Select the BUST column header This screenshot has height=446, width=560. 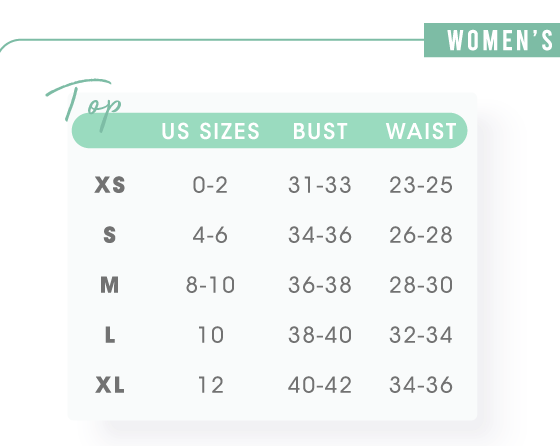pyautogui.click(x=320, y=131)
